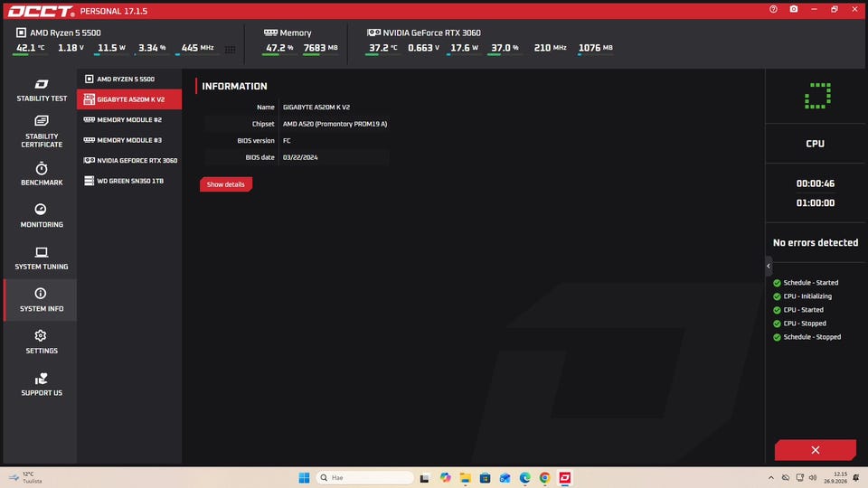Click the GPU usage reading 37.0 %
The height and width of the screenshot is (488, 868).
point(505,48)
